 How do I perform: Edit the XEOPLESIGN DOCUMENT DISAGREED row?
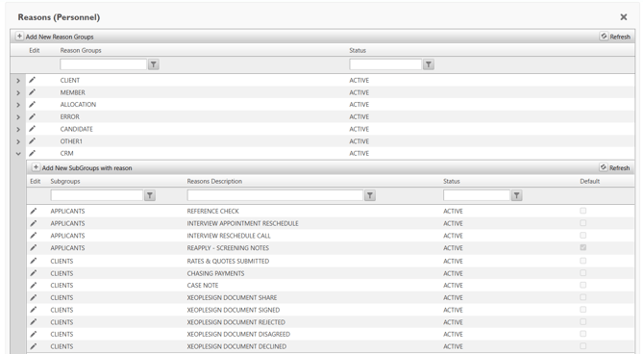click(x=34, y=334)
